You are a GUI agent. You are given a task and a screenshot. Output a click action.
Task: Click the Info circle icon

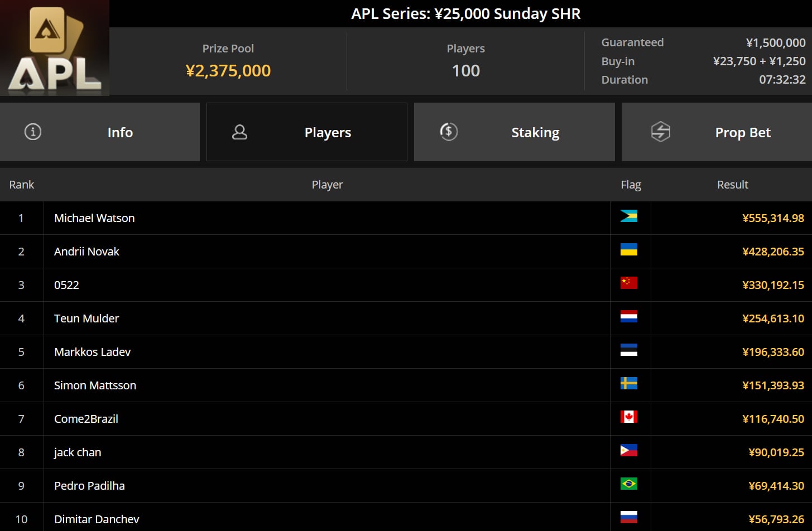pyautogui.click(x=33, y=132)
